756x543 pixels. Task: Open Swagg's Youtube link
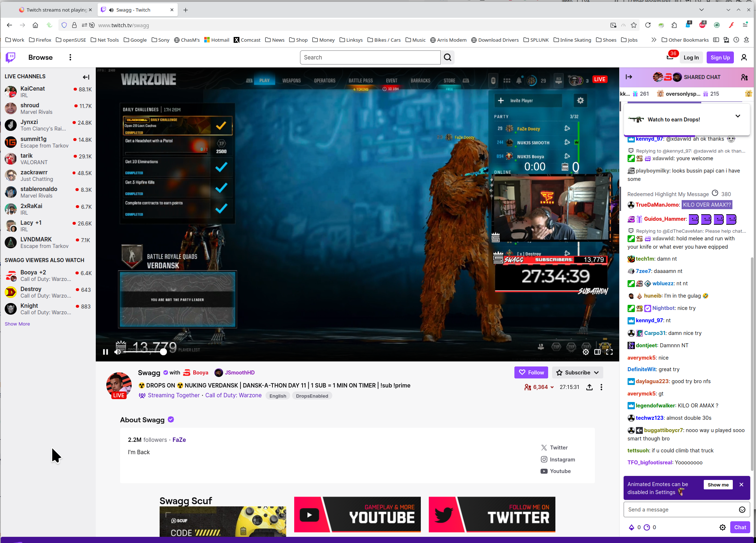coord(556,471)
